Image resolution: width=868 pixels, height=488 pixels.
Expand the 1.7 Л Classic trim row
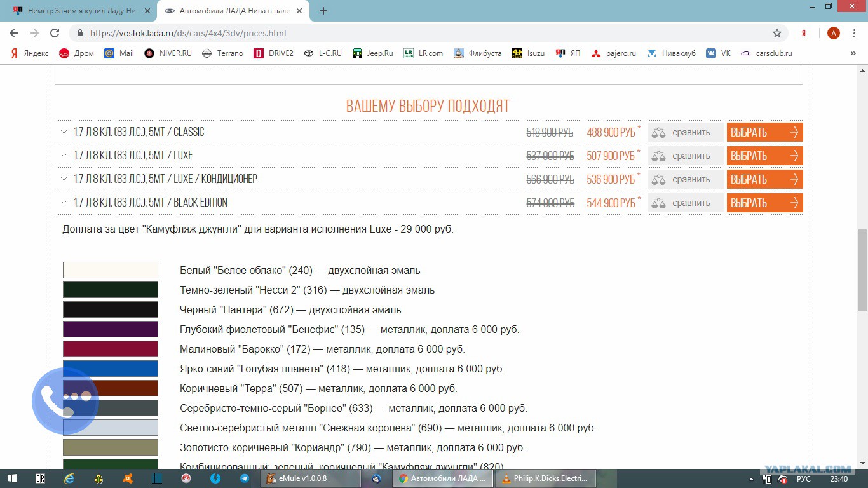pyautogui.click(x=64, y=132)
